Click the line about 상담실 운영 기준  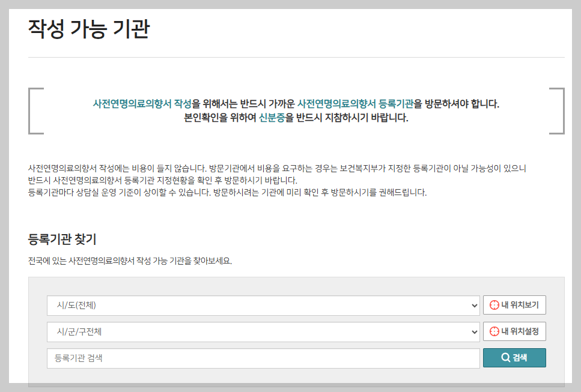click(x=228, y=193)
